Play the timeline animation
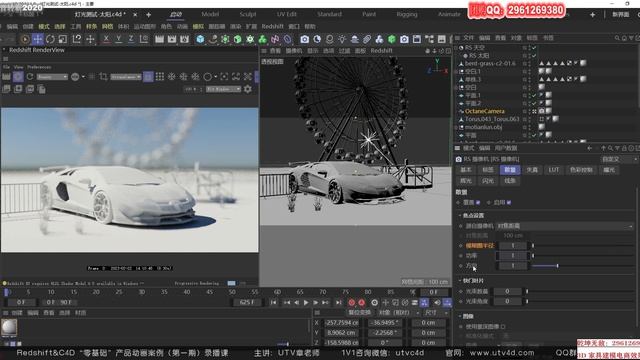 tap(306, 302)
